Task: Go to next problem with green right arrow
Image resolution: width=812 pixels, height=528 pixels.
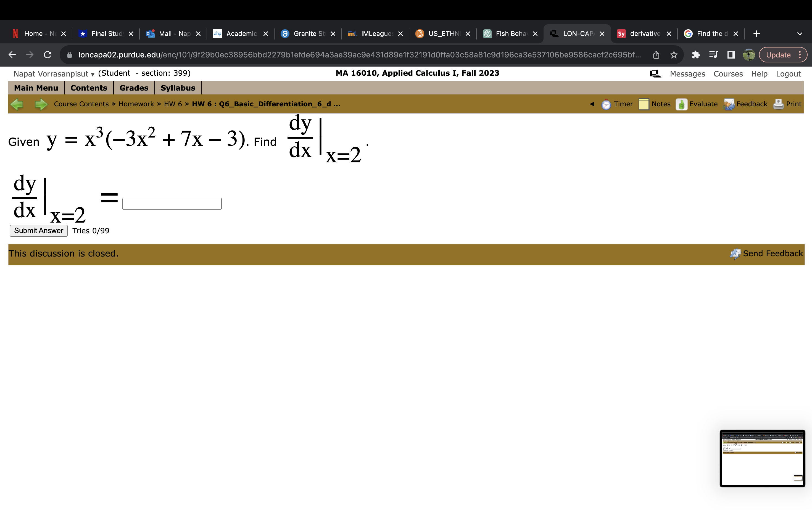Action: click(41, 104)
